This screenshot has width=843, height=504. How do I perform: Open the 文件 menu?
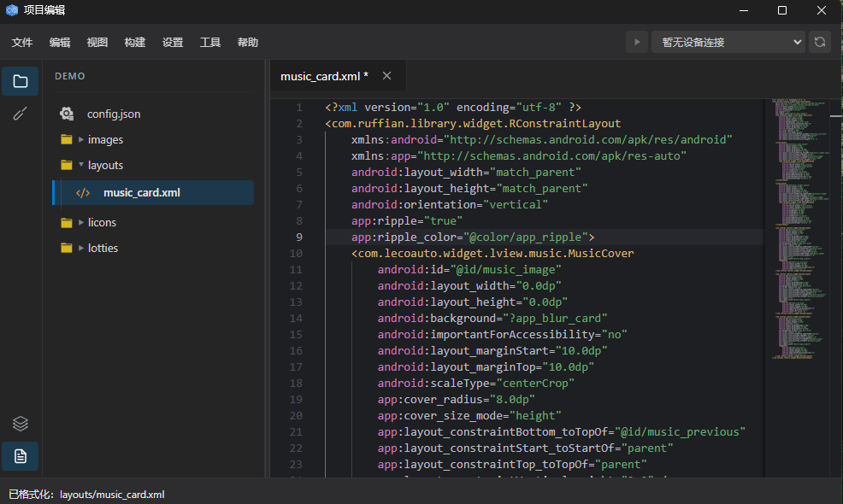tap(22, 42)
